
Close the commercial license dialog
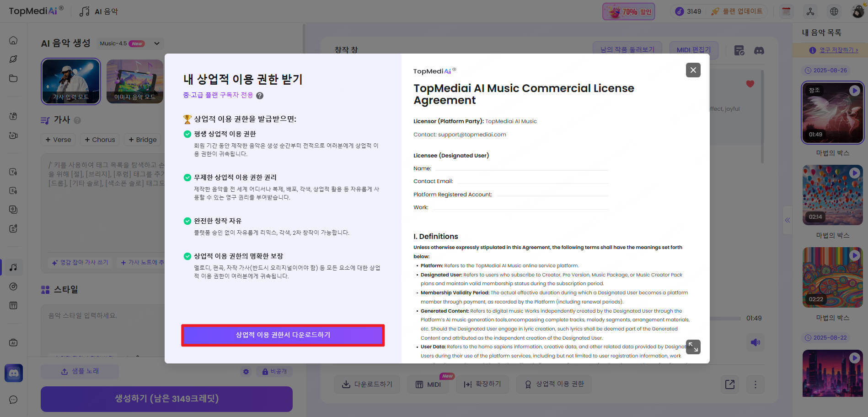(x=693, y=70)
